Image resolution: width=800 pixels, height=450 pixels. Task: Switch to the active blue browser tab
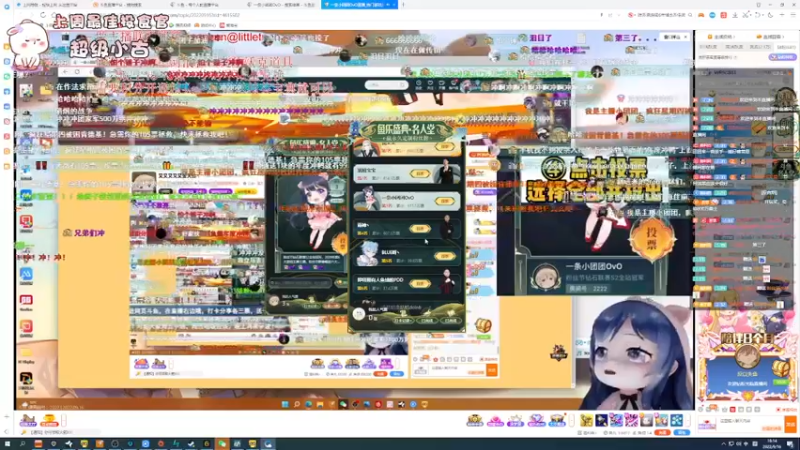(359, 5)
